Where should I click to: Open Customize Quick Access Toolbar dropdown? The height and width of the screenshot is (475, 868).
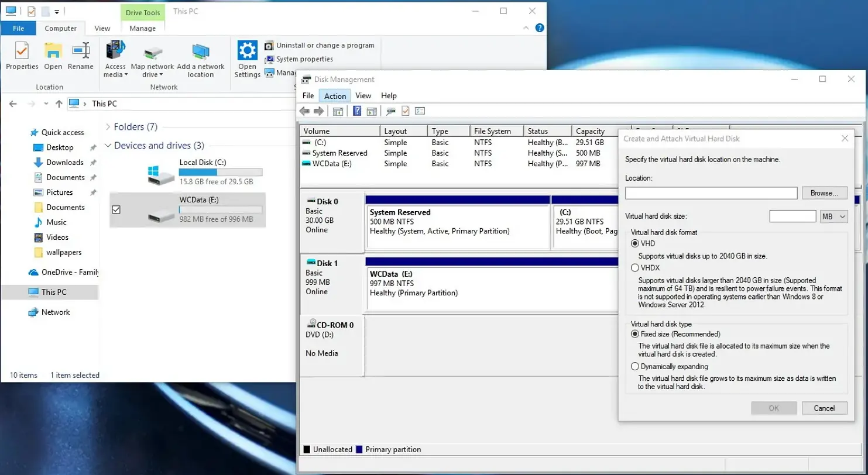point(57,11)
